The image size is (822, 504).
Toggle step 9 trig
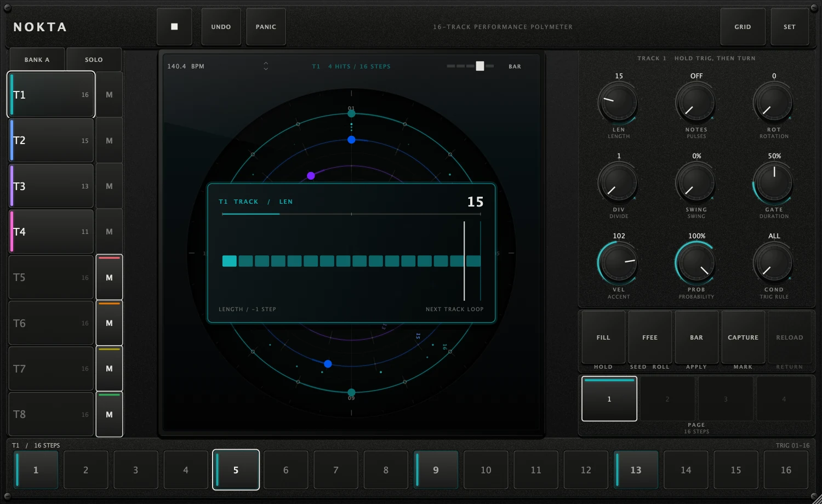[436, 470]
